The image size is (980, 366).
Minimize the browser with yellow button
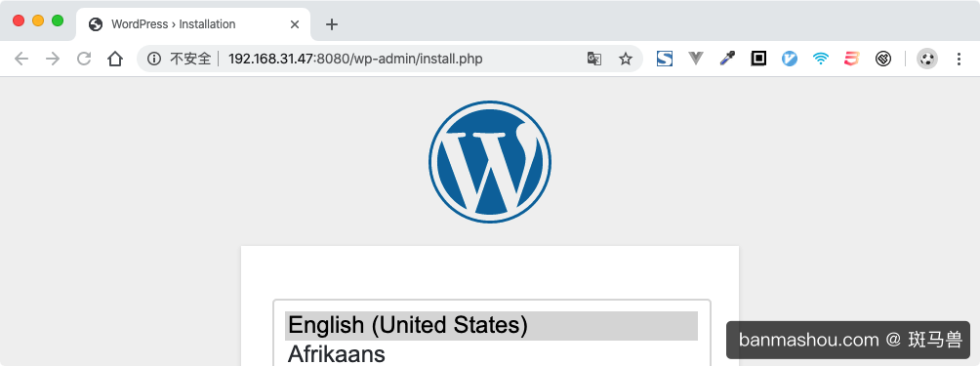[38, 20]
